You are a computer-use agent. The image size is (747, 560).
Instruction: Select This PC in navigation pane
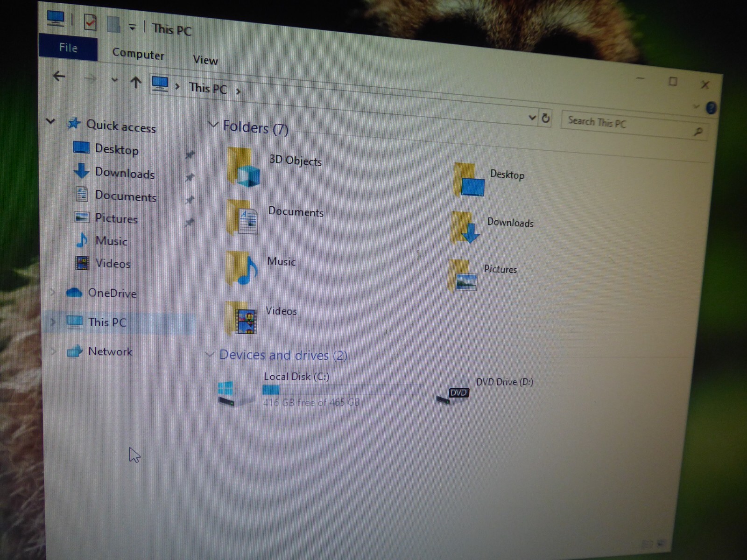pos(107,322)
